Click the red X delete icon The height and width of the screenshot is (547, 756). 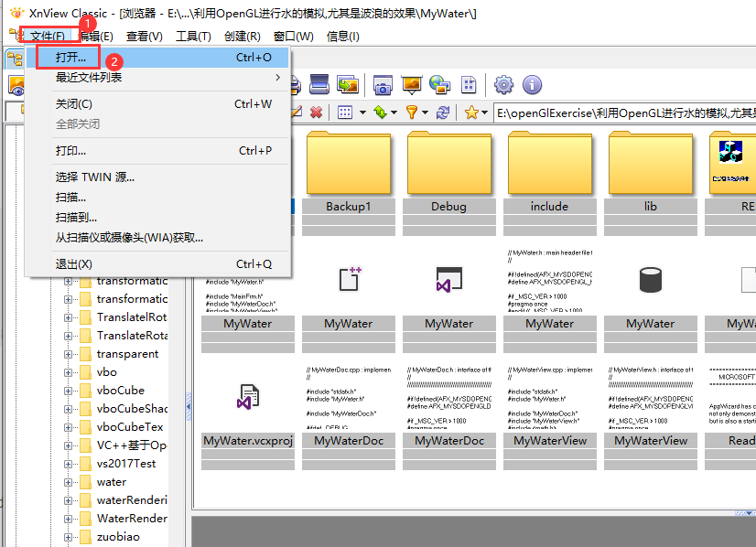coord(317,110)
